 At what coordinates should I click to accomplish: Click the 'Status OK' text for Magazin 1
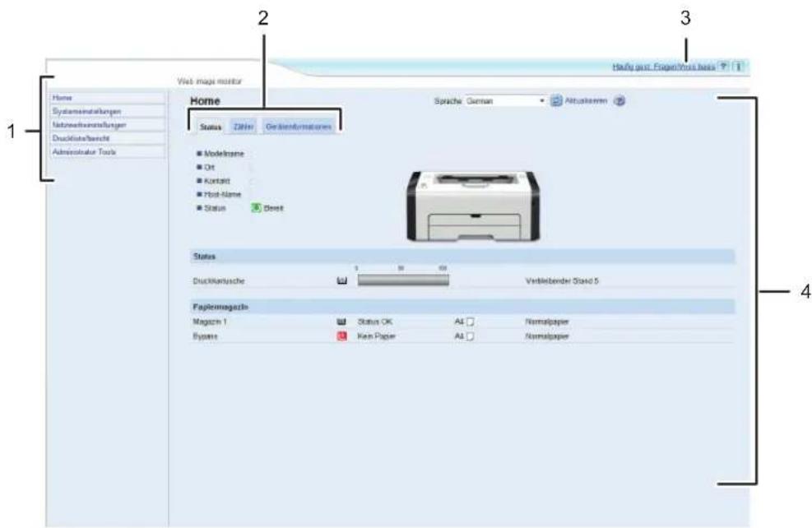[x=374, y=322]
